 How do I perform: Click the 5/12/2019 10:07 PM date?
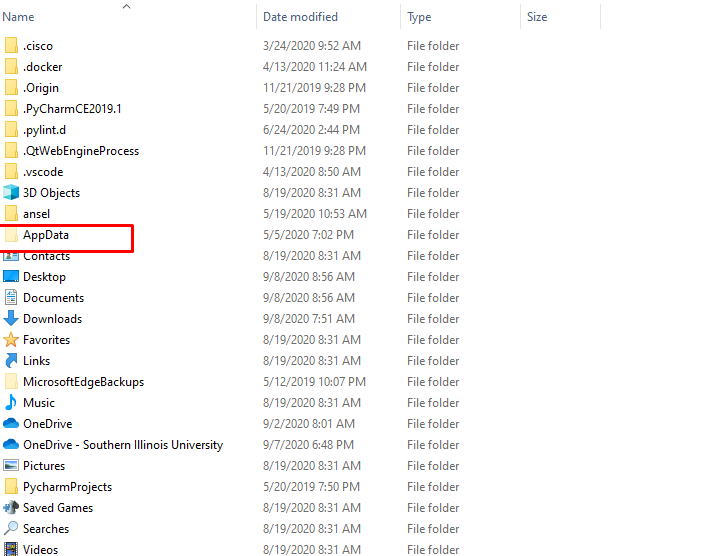[x=314, y=382]
